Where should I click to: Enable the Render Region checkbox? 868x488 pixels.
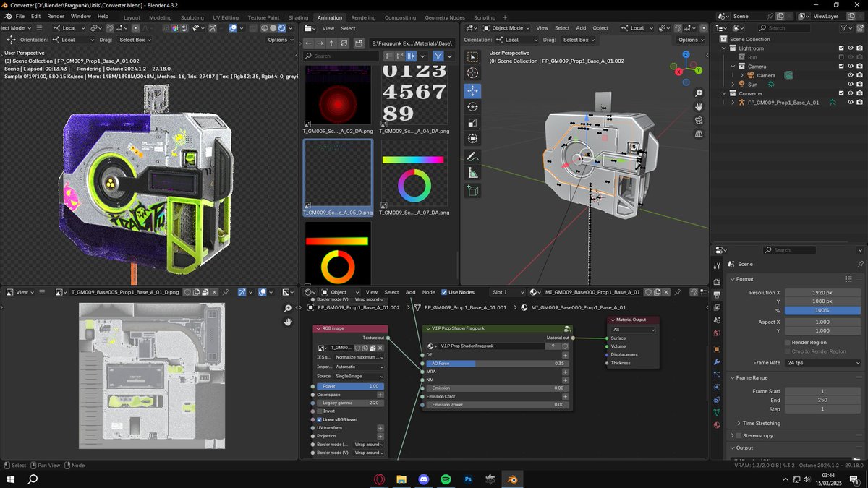click(x=788, y=343)
